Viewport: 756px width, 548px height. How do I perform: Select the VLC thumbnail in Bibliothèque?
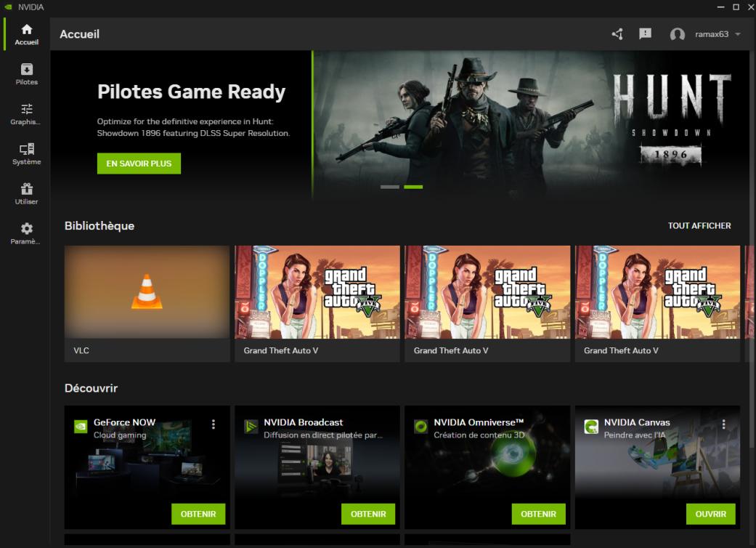click(147, 291)
